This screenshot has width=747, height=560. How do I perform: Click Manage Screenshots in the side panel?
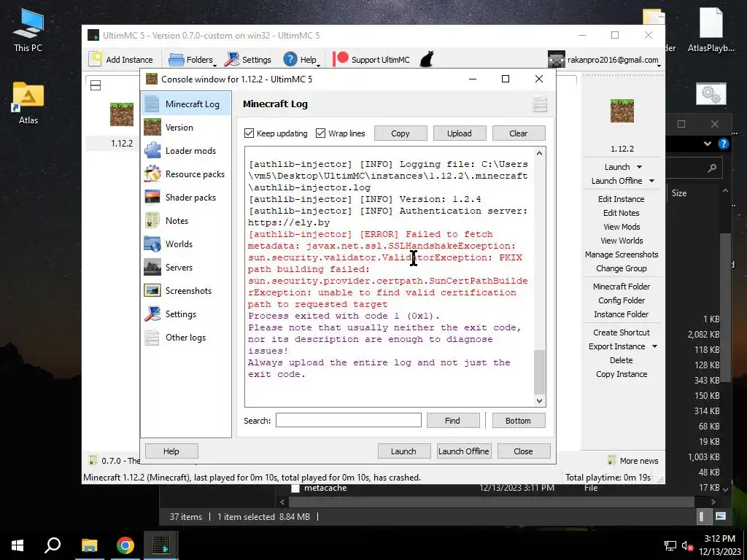(622, 254)
